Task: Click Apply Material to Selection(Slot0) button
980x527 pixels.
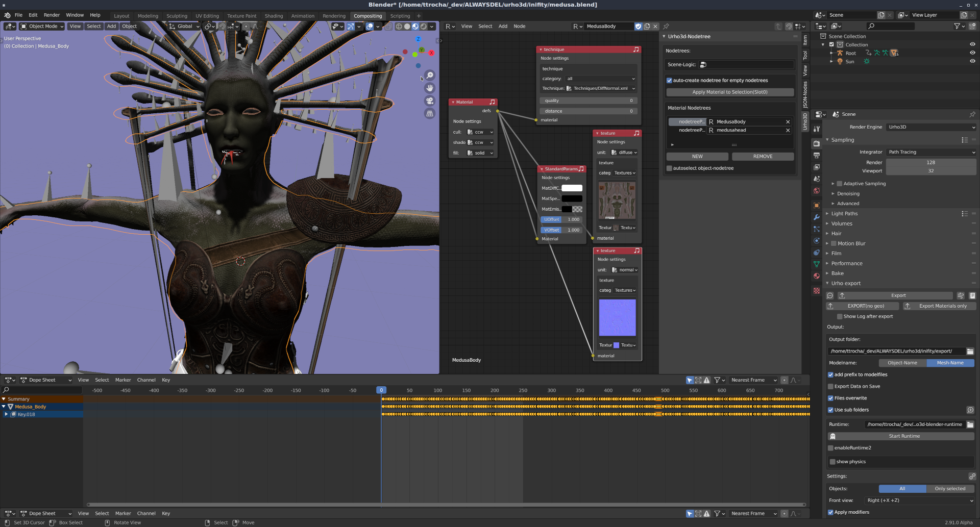Action: [730, 92]
